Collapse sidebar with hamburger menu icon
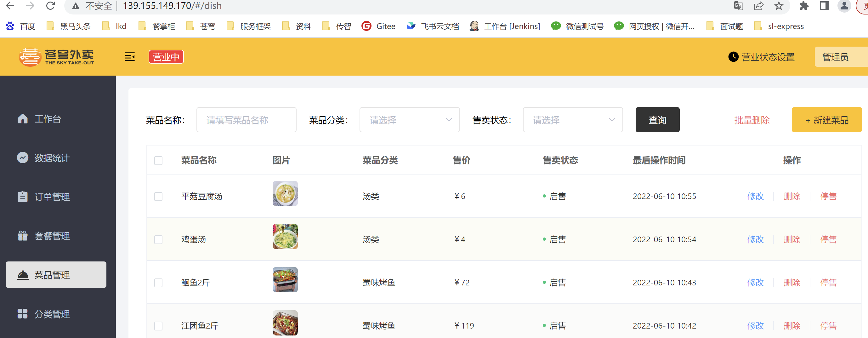 (129, 57)
